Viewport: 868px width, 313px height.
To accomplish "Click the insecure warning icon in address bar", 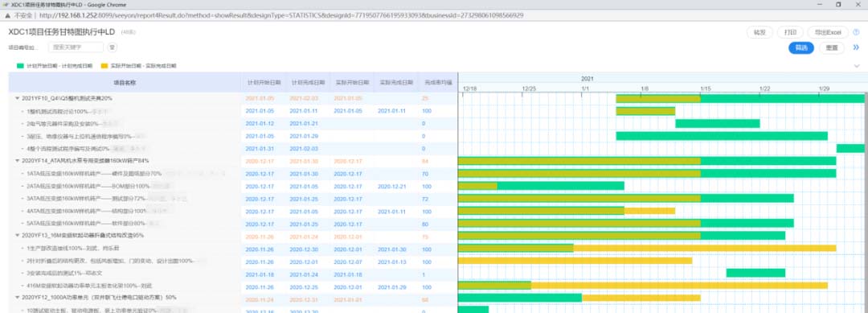I will tap(7, 15).
